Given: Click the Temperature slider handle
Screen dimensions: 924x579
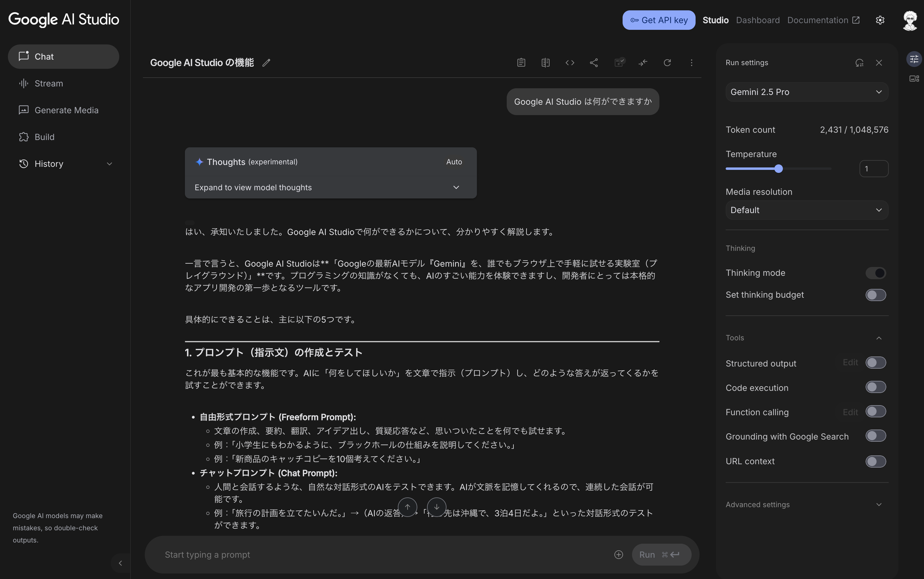Looking at the screenshot, I should [x=779, y=169].
